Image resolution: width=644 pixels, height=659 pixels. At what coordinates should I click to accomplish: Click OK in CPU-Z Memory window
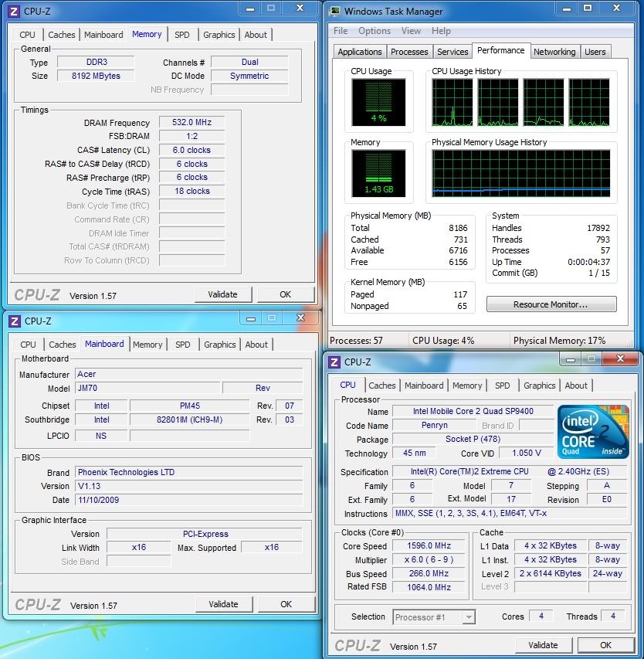click(x=285, y=294)
